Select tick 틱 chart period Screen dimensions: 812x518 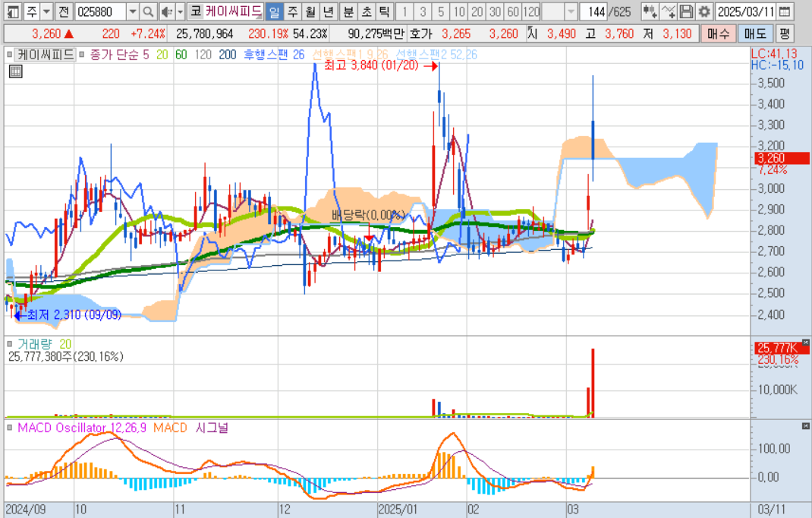point(384,11)
